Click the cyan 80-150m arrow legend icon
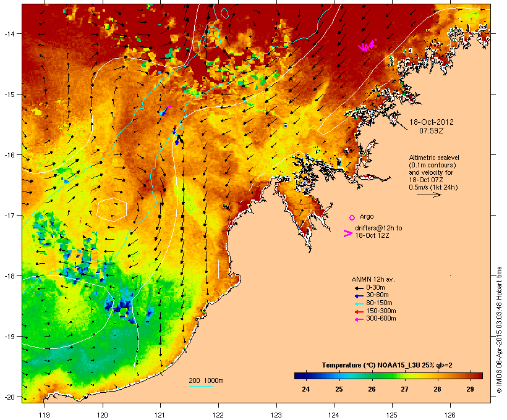Screen dimensions: 507x420 click(x=359, y=304)
